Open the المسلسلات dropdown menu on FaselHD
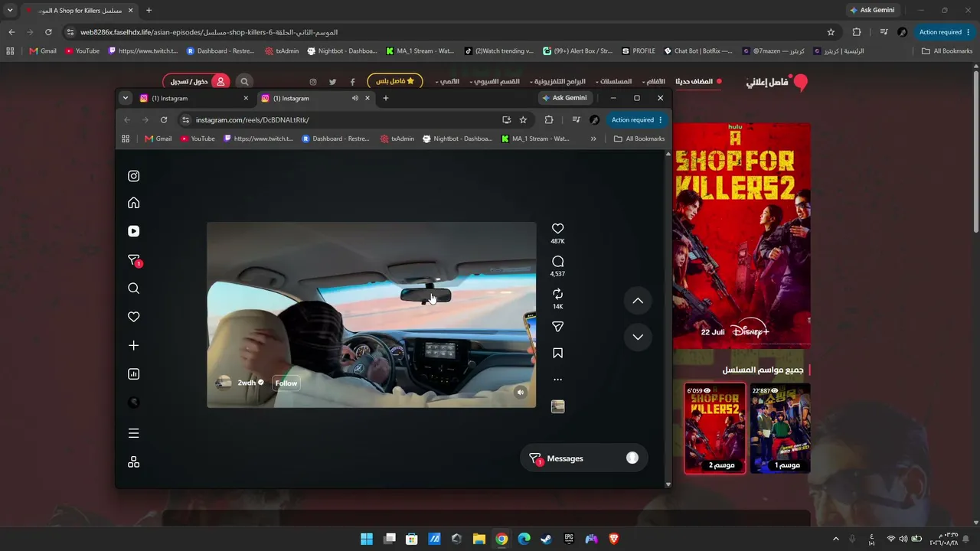Viewport: 980px width, 551px height. 614,81
